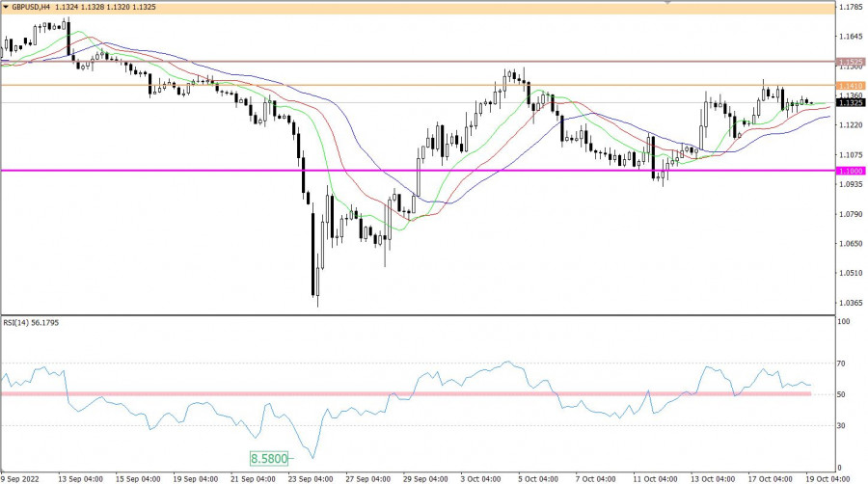The image size is (868, 484).
Task: Click the RSI(14) 56.1795 indicator label
Action: (x=32, y=322)
